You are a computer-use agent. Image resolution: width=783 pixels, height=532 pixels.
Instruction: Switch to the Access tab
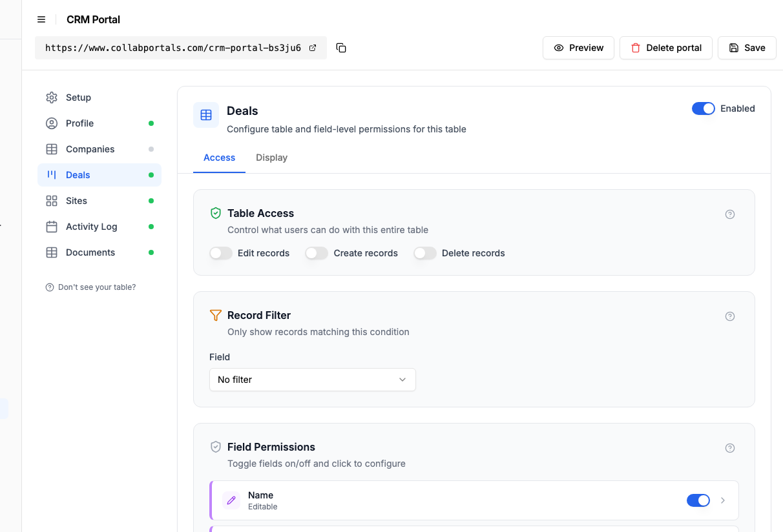pos(220,158)
